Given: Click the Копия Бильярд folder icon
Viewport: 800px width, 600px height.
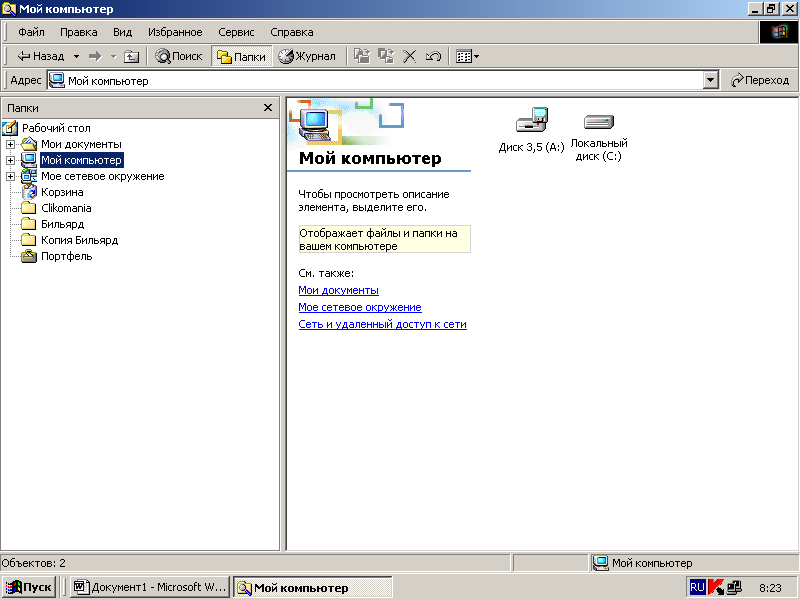Looking at the screenshot, I should pyautogui.click(x=29, y=240).
